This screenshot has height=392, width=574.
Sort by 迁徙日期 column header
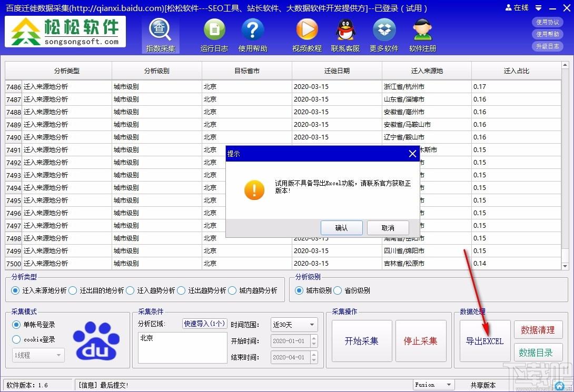coord(337,71)
